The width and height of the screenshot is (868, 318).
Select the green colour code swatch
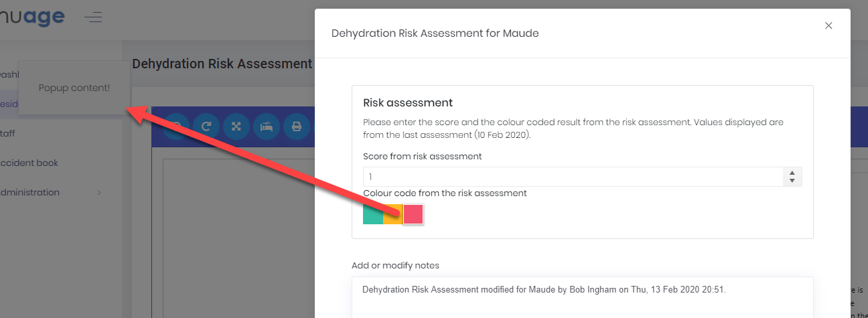pyautogui.click(x=372, y=214)
